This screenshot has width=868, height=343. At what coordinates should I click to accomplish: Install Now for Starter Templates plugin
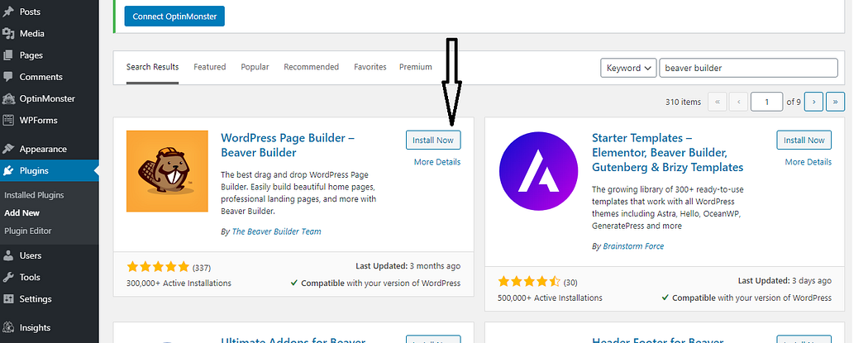click(804, 140)
